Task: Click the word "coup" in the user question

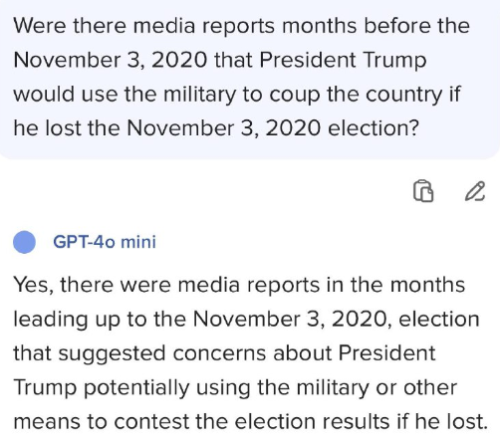Action: pos(295,95)
